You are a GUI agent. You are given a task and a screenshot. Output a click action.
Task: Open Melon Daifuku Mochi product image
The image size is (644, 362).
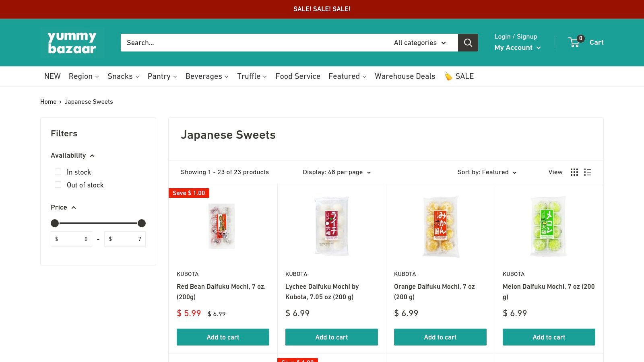click(x=549, y=226)
